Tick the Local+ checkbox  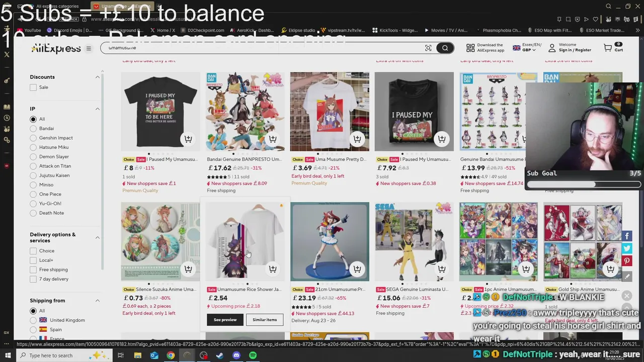pos(33,260)
